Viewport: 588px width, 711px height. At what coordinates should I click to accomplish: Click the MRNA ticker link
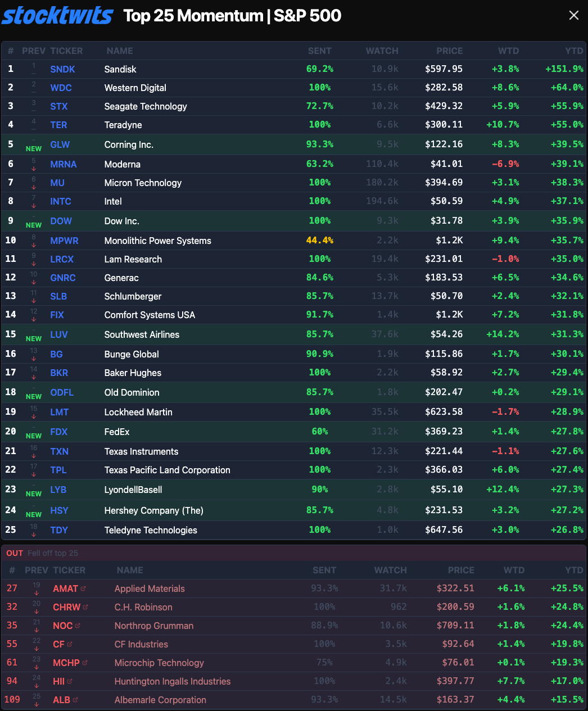pyautogui.click(x=63, y=164)
